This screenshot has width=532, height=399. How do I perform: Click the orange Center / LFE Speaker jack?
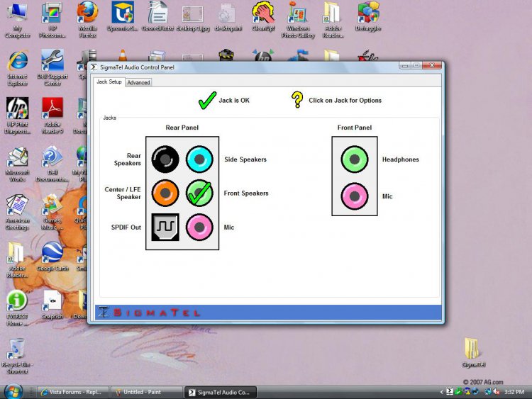[x=165, y=193]
